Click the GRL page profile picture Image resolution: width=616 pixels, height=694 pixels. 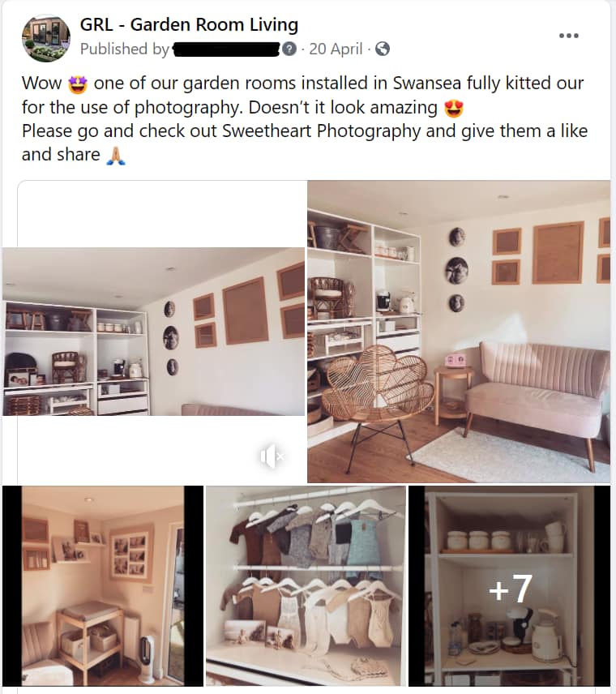46,38
